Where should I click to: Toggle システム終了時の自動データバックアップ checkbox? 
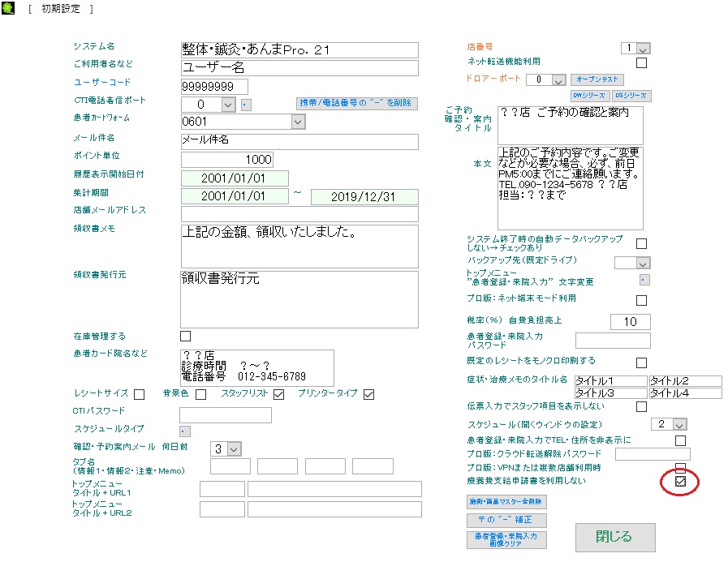point(641,243)
